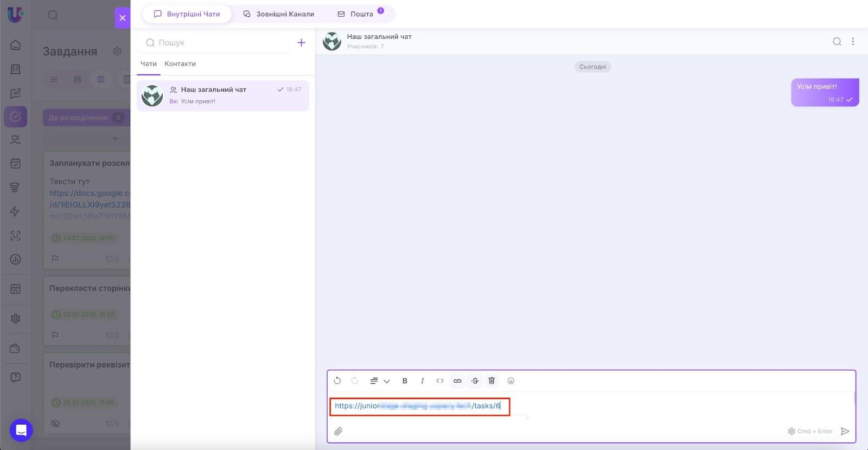Toggle link on the selected text
The height and width of the screenshot is (450, 868).
(x=457, y=381)
